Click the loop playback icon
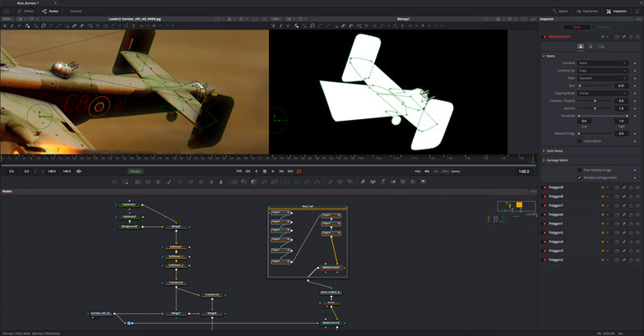The width and height of the screenshot is (644, 336). pyautogui.click(x=299, y=172)
